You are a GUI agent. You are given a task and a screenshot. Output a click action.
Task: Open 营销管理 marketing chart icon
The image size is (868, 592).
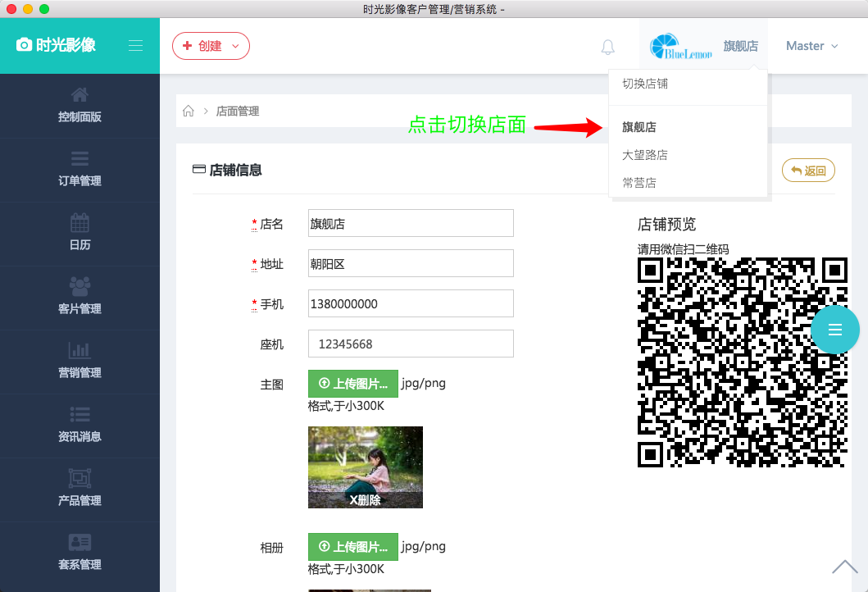(x=80, y=350)
